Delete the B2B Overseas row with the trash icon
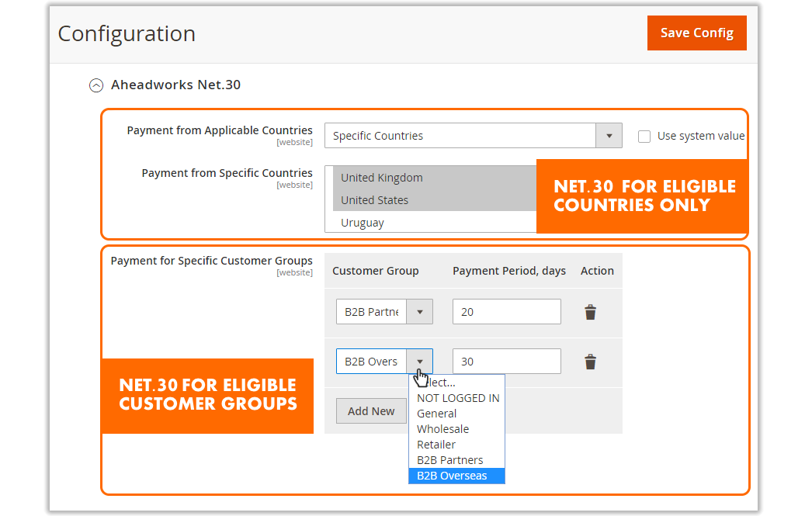 [x=590, y=362]
